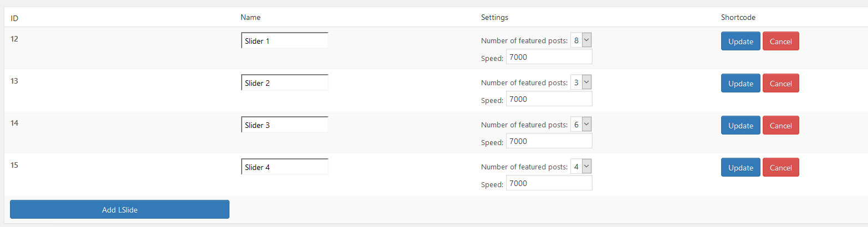Click Cancel button for Slider 1
The height and width of the screenshot is (227, 868).
(x=780, y=41)
